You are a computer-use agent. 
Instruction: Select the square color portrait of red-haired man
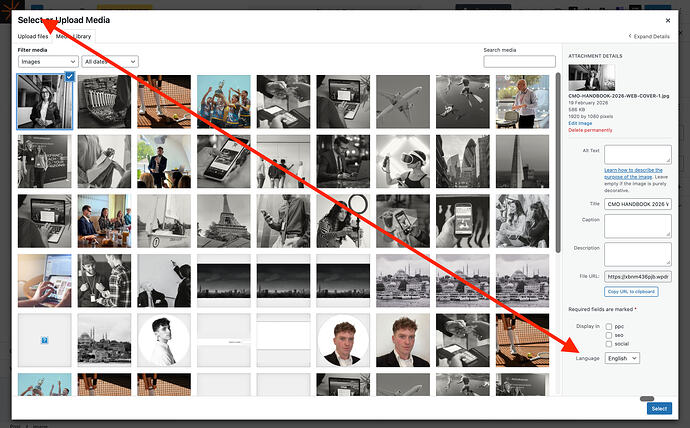pos(403,340)
